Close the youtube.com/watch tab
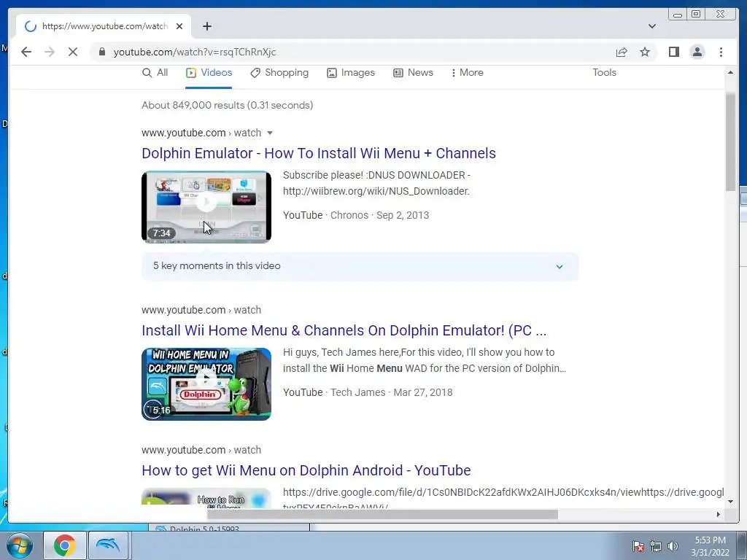 click(179, 26)
